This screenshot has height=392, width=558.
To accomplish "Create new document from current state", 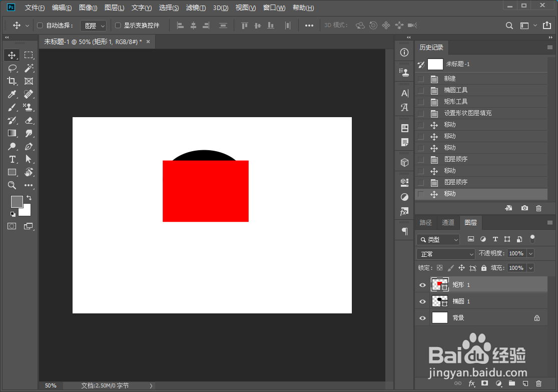I will [x=509, y=208].
